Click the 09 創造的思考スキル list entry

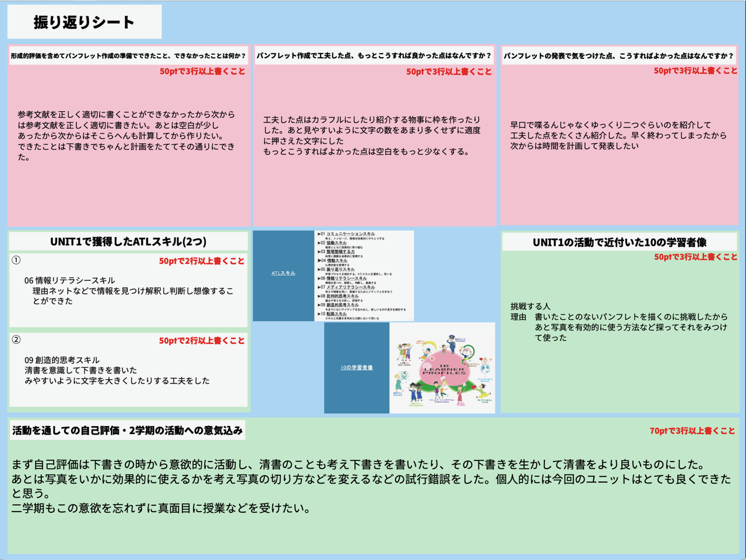tap(339, 305)
